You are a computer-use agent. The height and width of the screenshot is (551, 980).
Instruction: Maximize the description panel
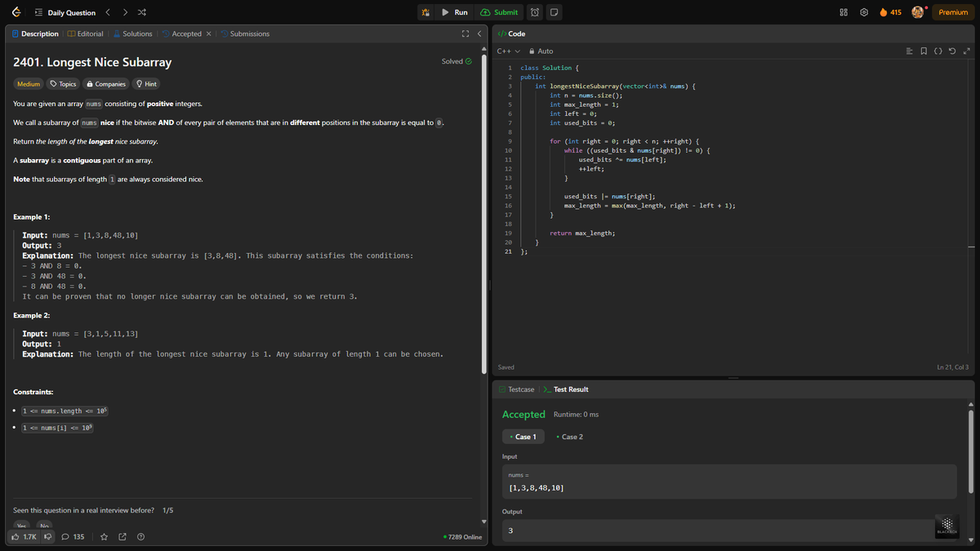pyautogui.click(x=465, y=33)
